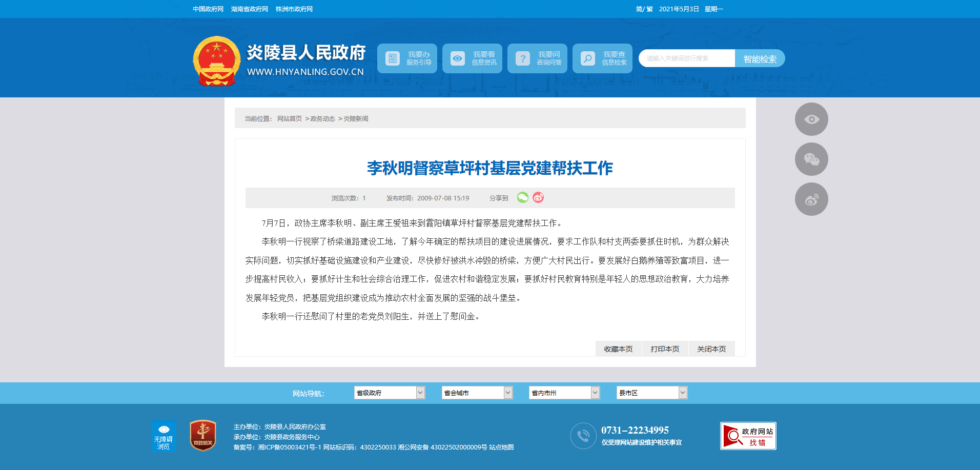Go to 政务动态 in breadcrumb
The image size is (980, 470).
click(322, 119)
